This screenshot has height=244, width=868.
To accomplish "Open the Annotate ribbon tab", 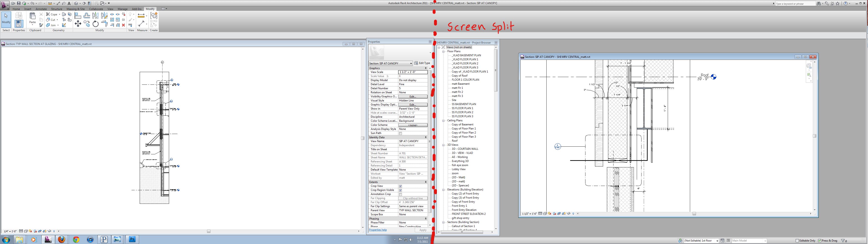I will (x=41, y=9).
